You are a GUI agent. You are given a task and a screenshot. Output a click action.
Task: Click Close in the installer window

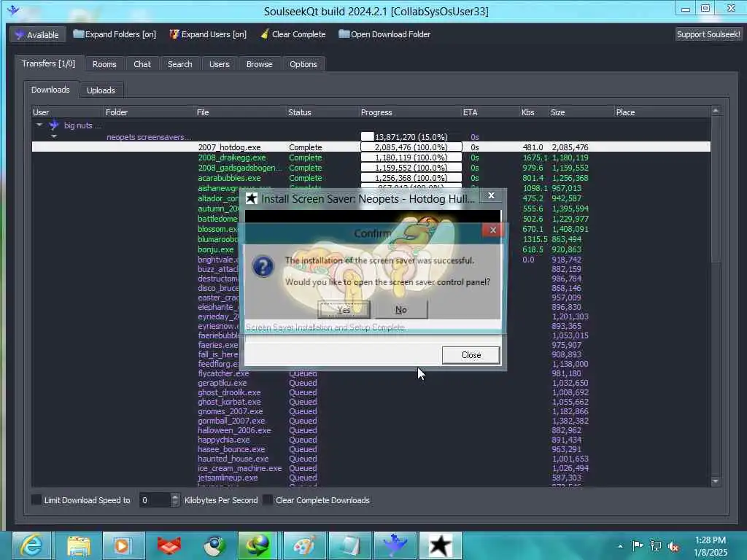pos(471,355)
